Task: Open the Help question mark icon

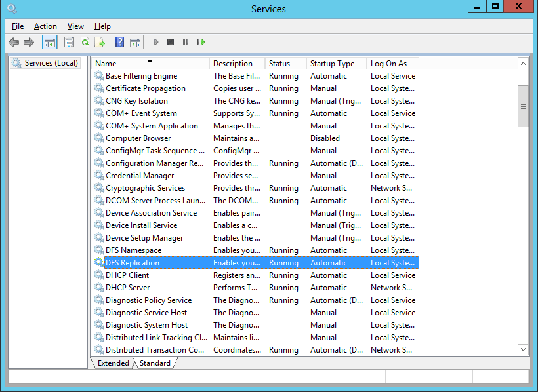Action: [119, 42]
